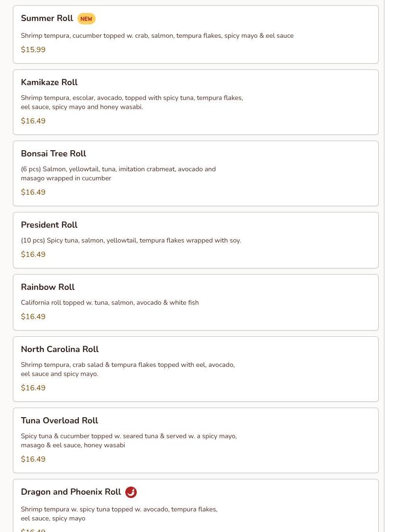Click the $15.99 Summer Roll price
Screen dimensions: 394x532
click(x=33, y=50)
